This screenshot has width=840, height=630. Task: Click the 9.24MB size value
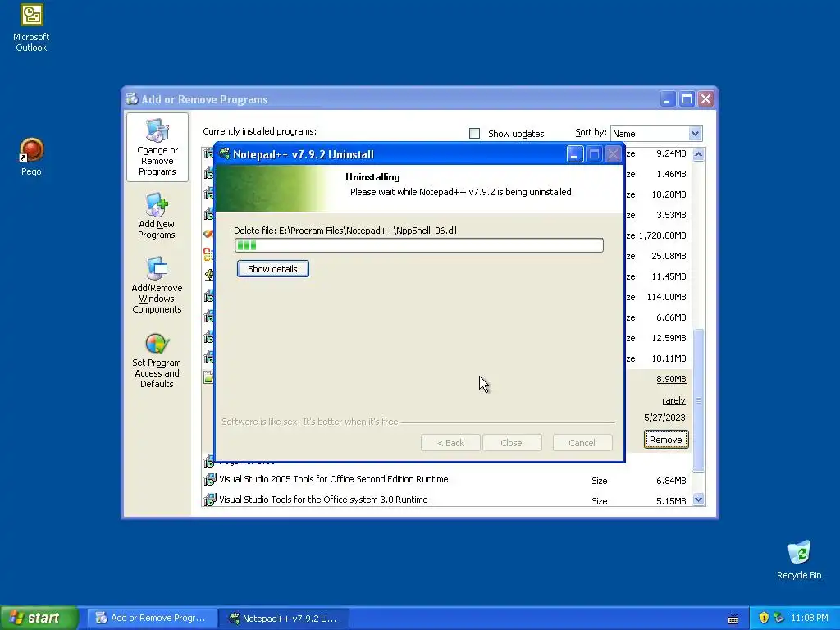point(671,153)
